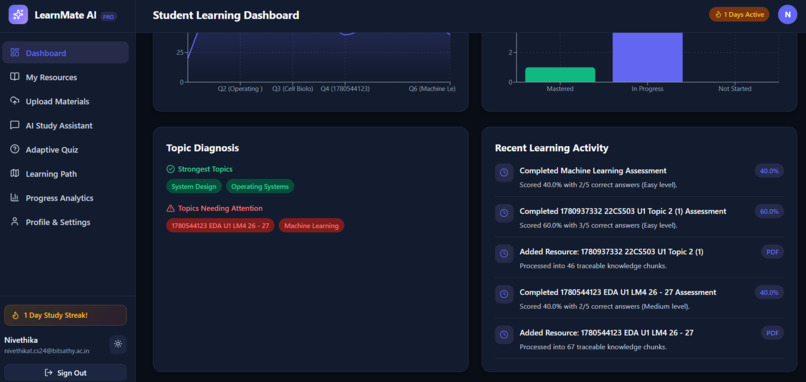Image resolution: width=806 pixels, height=382 pixels.
Task: Click 40.0% badge for EDA U1 LM4 Assessment
Action: [769, 292]
